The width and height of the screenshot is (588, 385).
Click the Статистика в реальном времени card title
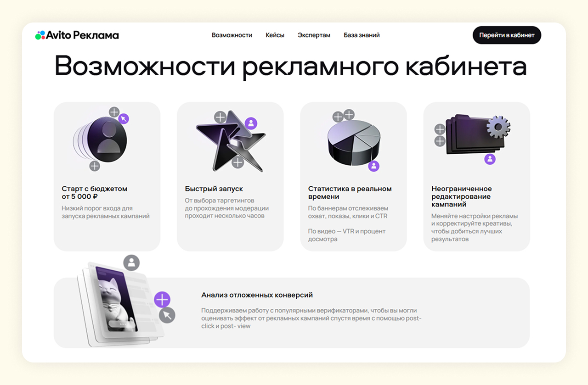coord(350,193)
